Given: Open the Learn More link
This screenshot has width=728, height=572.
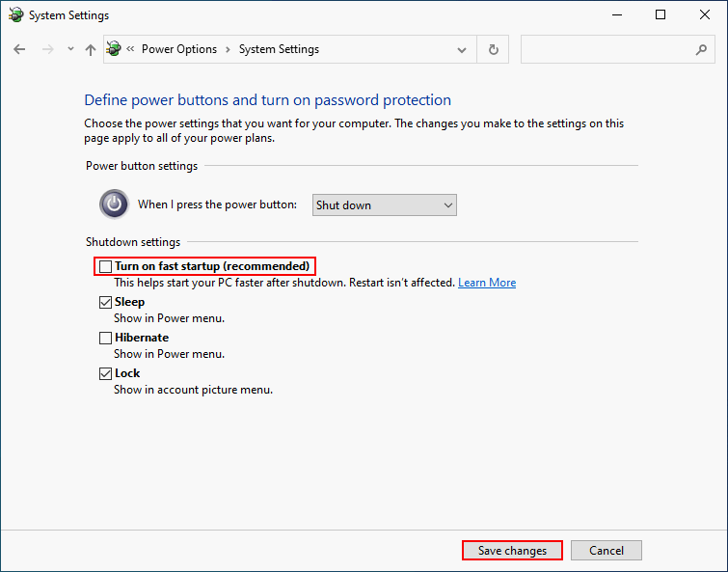Looking at the screenshot, I should tap(487, 283).
